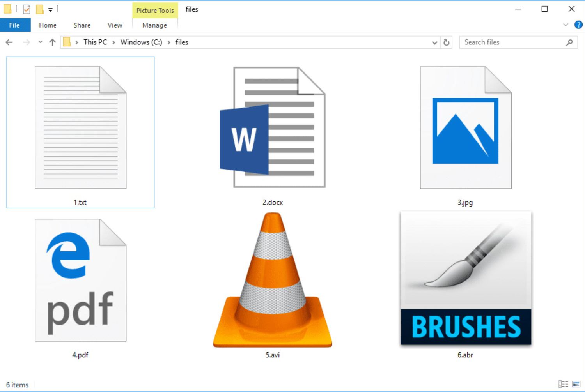Select the 5.avi VLC cone icon
The height and width of the screenshot is (392, 585).
(x=273, y=280)
